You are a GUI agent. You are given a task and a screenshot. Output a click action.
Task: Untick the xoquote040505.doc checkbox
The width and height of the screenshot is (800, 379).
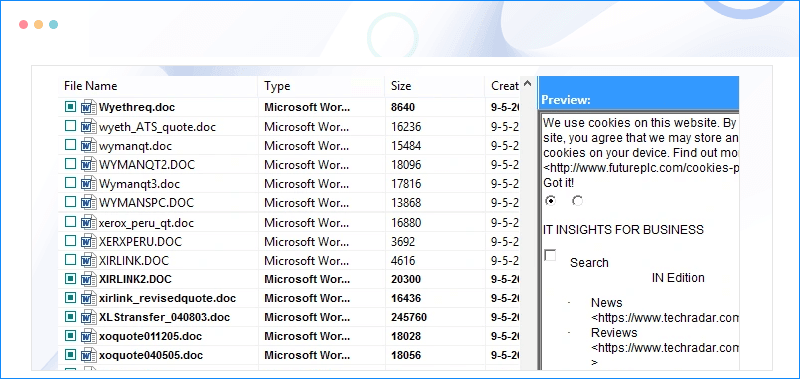coord(70,355)
